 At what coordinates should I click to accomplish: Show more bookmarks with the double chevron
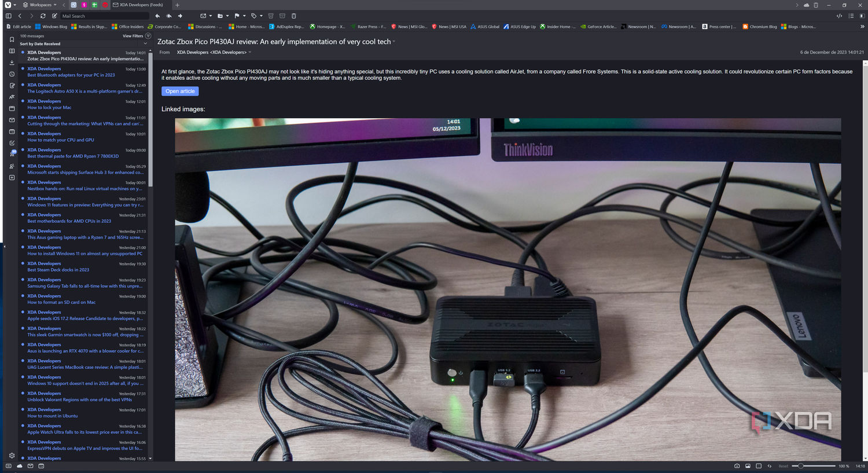[x=862, y=27]
